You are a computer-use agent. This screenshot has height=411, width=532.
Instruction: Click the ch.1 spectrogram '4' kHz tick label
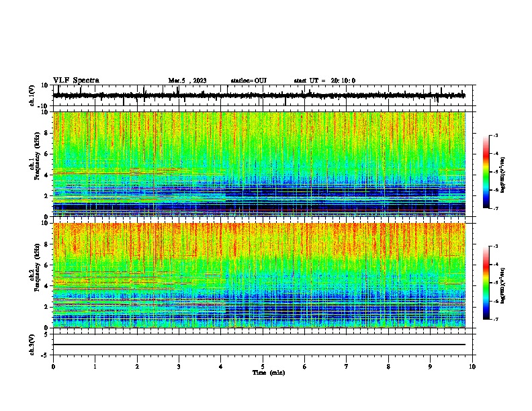[46, 175]
